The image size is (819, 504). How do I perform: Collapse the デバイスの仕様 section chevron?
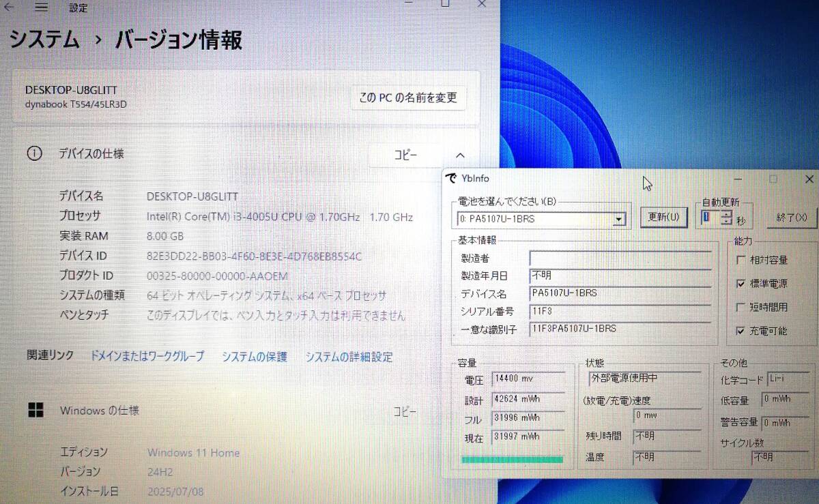coord(460,155)
